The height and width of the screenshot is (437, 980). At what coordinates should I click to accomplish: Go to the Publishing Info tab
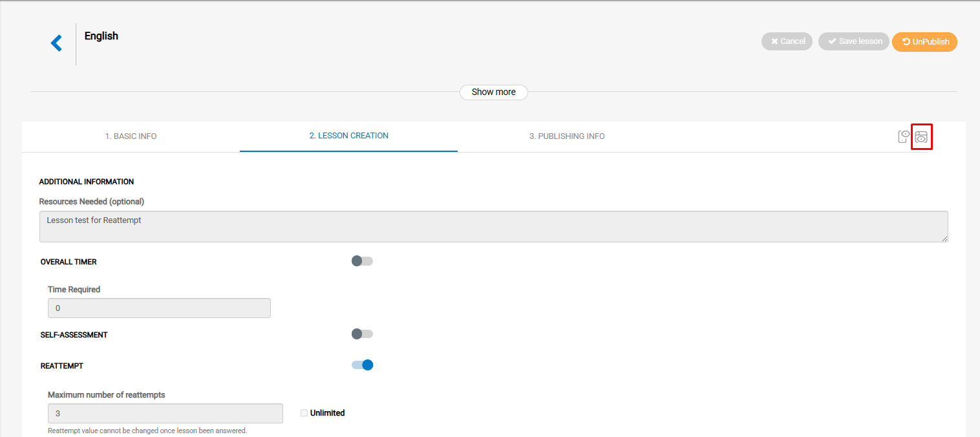(x=567, y=136)
